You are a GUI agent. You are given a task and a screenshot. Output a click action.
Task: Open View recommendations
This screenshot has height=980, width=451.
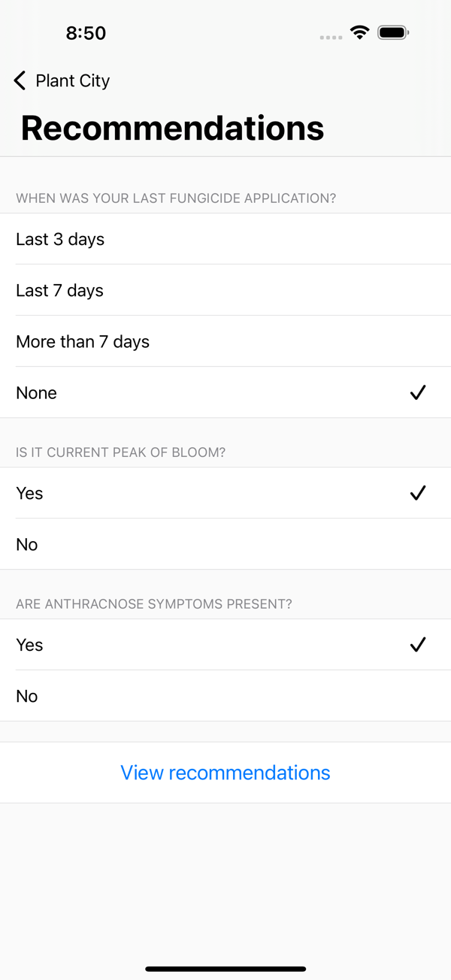225,773
